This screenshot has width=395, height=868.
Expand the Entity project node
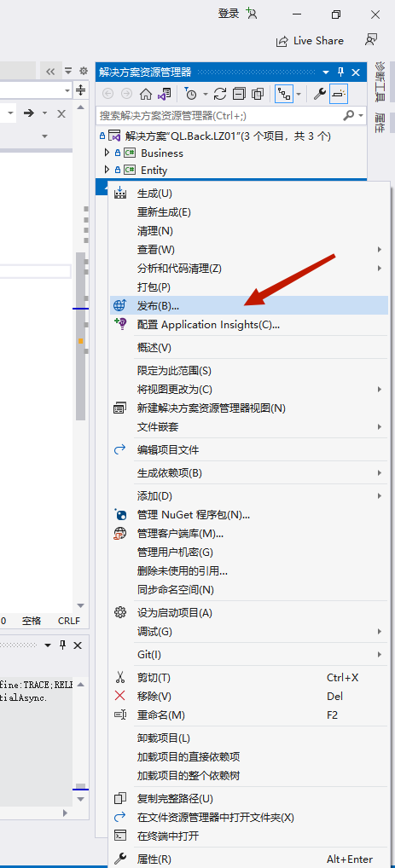click(107, 170)
